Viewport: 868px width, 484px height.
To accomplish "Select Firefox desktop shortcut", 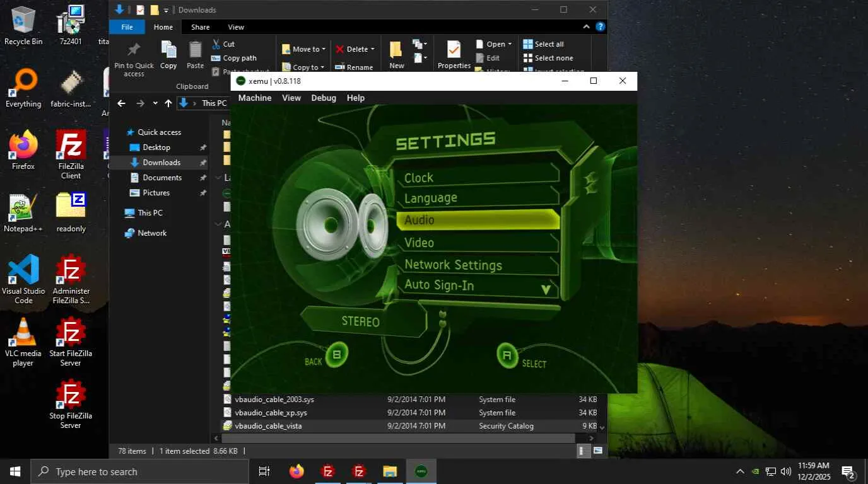I will tap(23, 151).
